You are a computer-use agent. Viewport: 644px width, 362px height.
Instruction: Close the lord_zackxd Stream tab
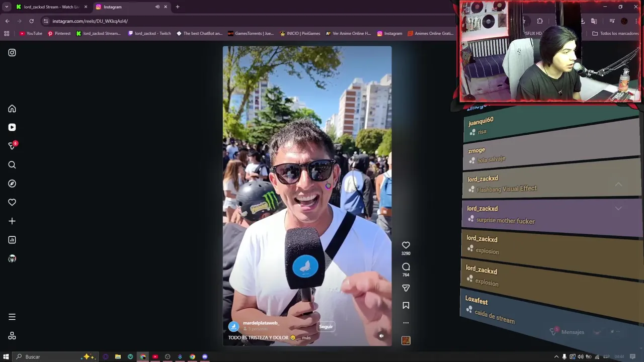86,7
